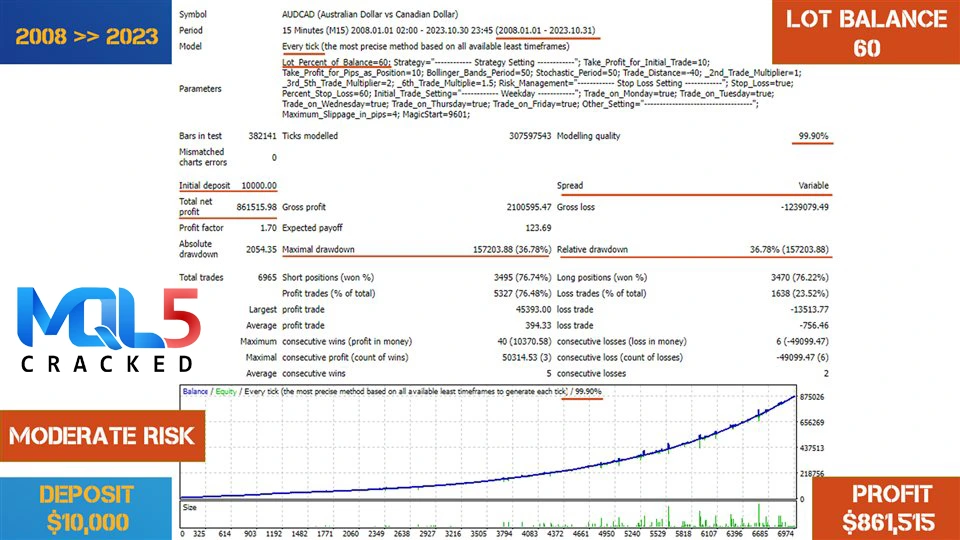The image size is (960, 540).
Task: Click the 'Size' label in the lower chart
Action: (190, 508)
